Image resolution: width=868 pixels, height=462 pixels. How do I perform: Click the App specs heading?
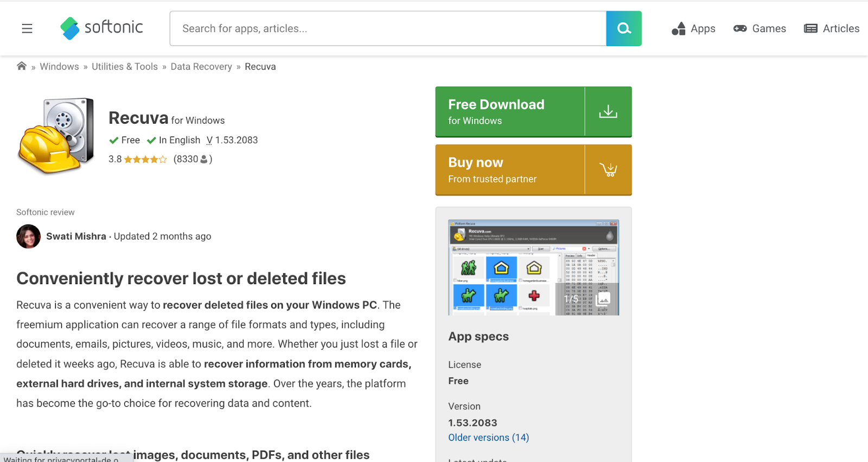point(478,336)
